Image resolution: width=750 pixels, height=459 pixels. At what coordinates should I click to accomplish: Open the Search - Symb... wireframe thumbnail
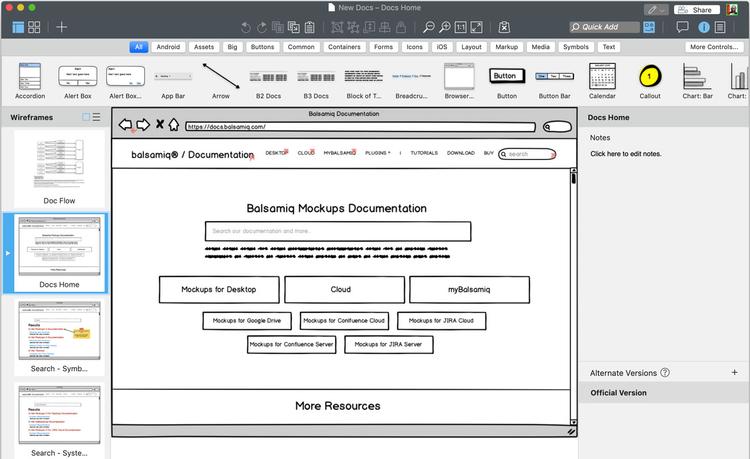pos(59,337)
